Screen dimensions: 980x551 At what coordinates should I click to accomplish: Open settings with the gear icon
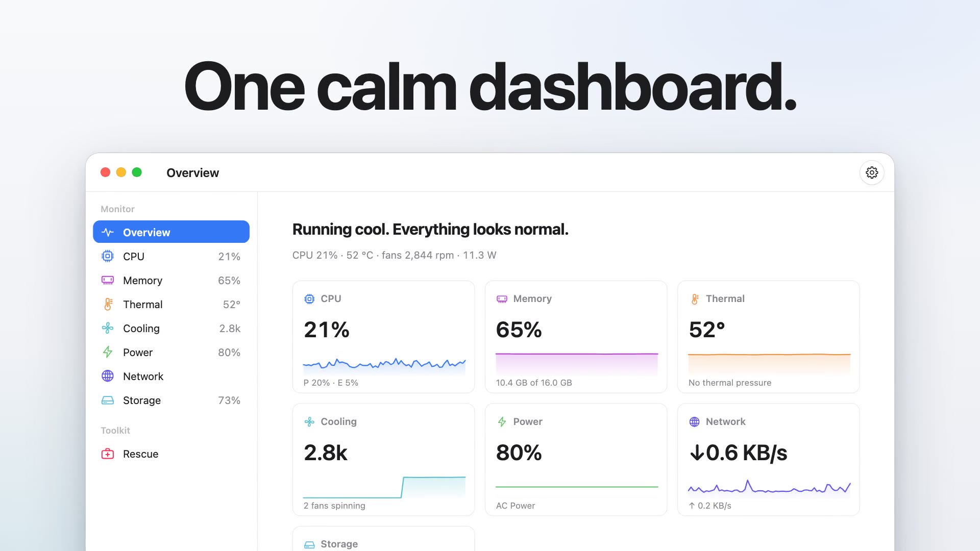click(872, 172)
